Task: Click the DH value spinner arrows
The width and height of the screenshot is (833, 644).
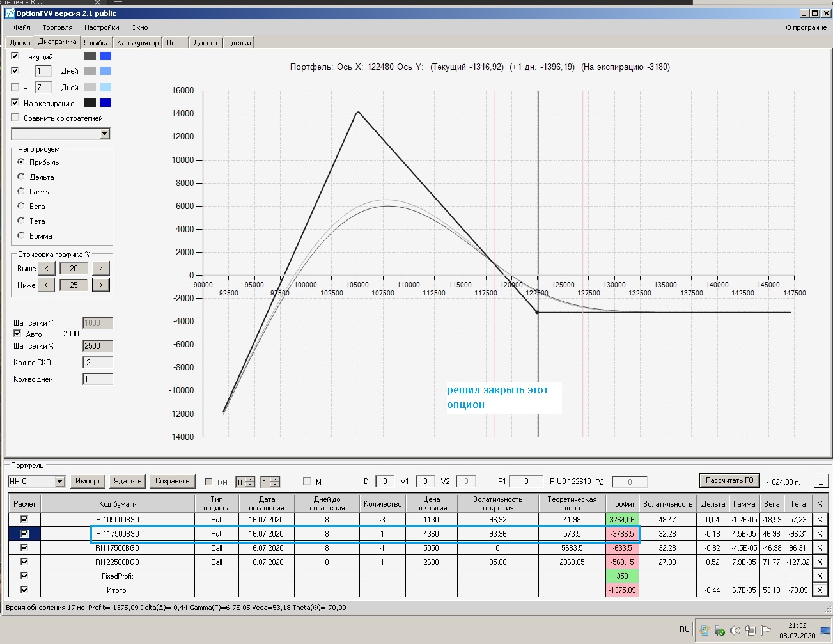Action: pos(250,482)
